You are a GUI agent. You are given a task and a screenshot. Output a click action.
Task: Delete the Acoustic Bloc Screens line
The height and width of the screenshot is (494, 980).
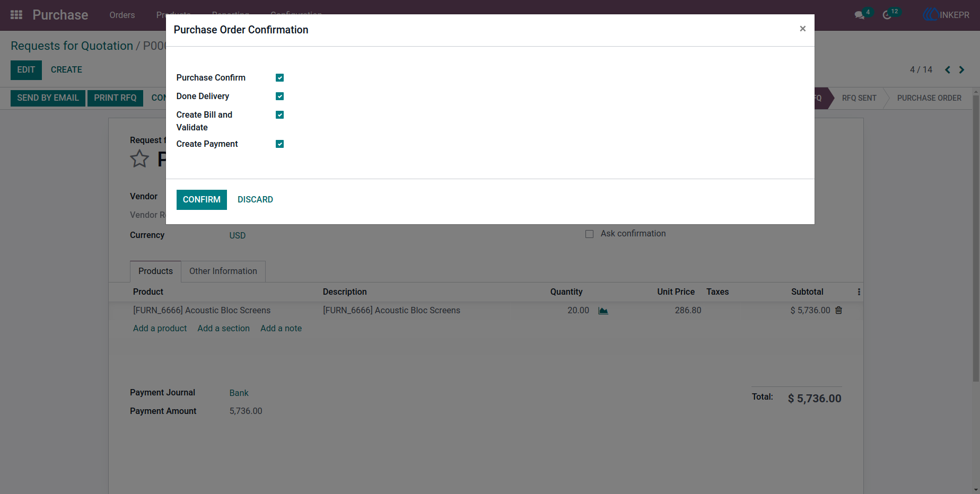point(838,311)
